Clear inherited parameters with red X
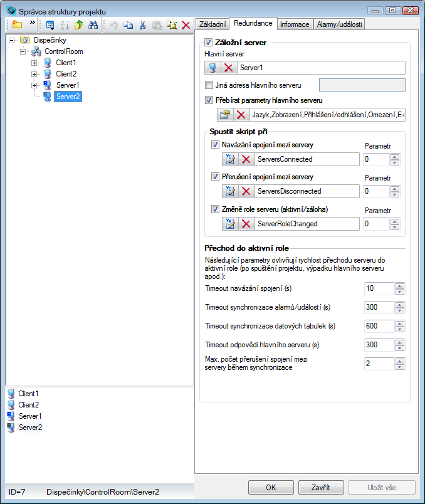Image resolution: width=425 pixels, height=504 pixels. pyautogui.click(x=241, y=115)
